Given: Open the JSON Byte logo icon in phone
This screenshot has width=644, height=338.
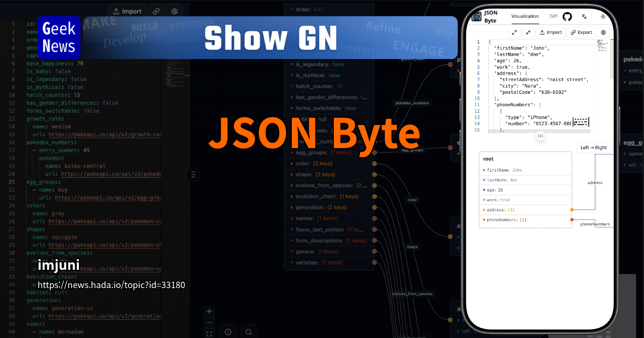Looking at the screenshot, I should [x=476, y=17].
